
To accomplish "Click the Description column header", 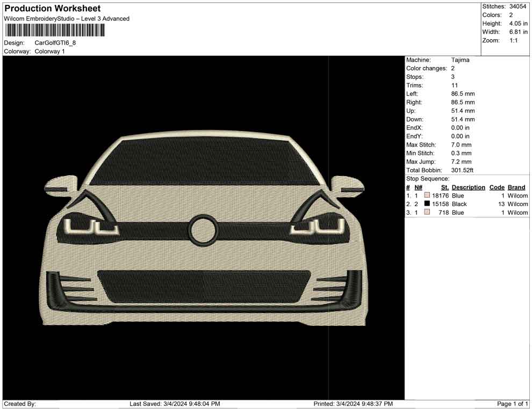I will click(x=468, y=187).
